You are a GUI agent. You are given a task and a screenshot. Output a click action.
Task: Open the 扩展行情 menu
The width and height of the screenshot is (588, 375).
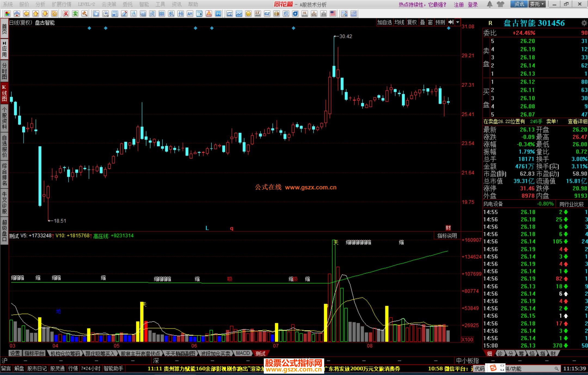61,4
